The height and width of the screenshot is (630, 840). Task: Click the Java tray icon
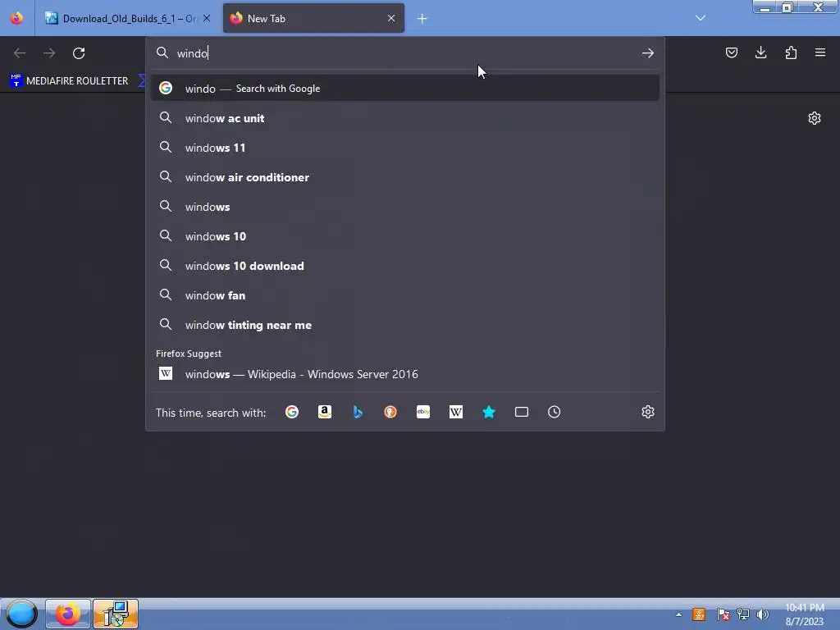pyautogui.click(x=699, y=614)
